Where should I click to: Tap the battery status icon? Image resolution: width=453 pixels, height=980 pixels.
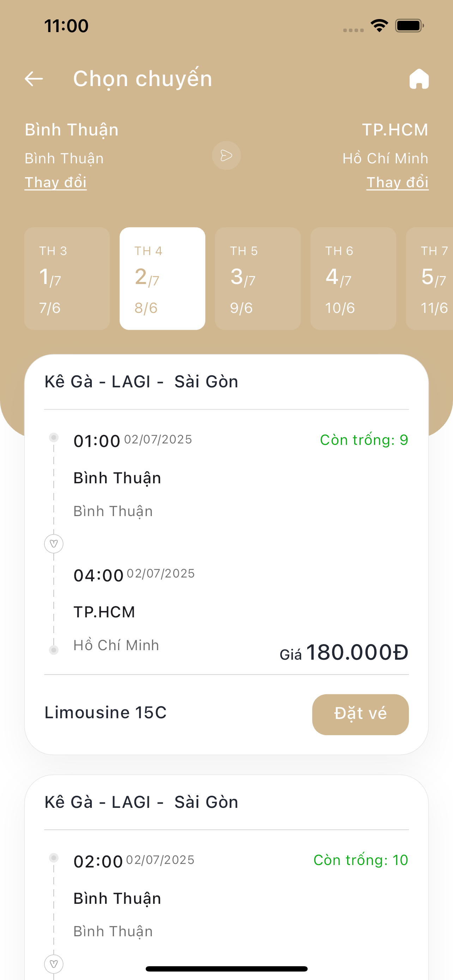tap(409, 26)
